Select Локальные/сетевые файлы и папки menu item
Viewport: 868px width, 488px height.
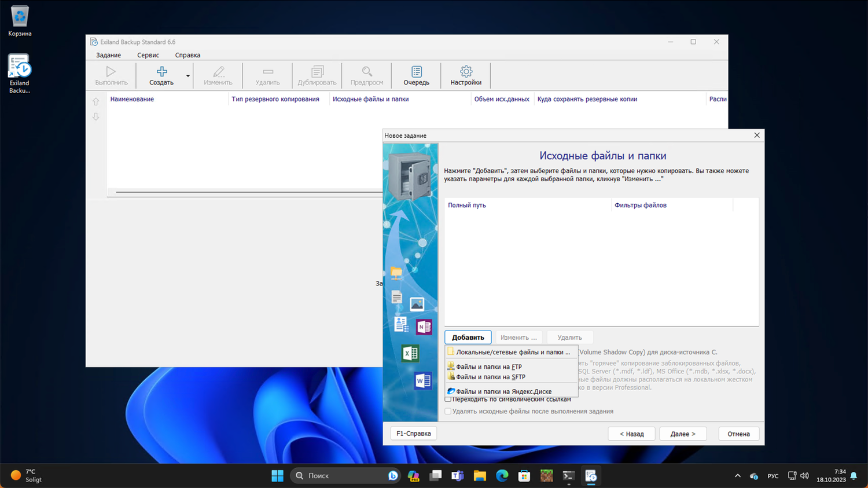(512, 352)
